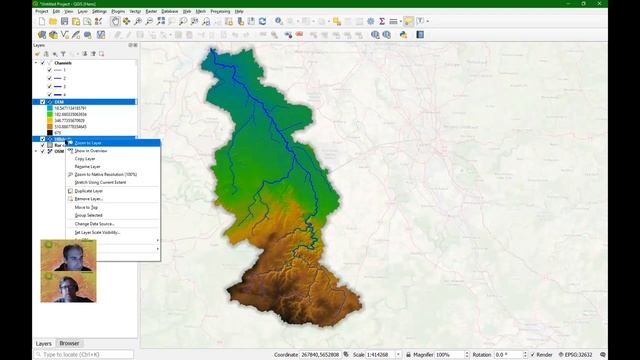Toggle checkbox for Channels class 2

49,78
